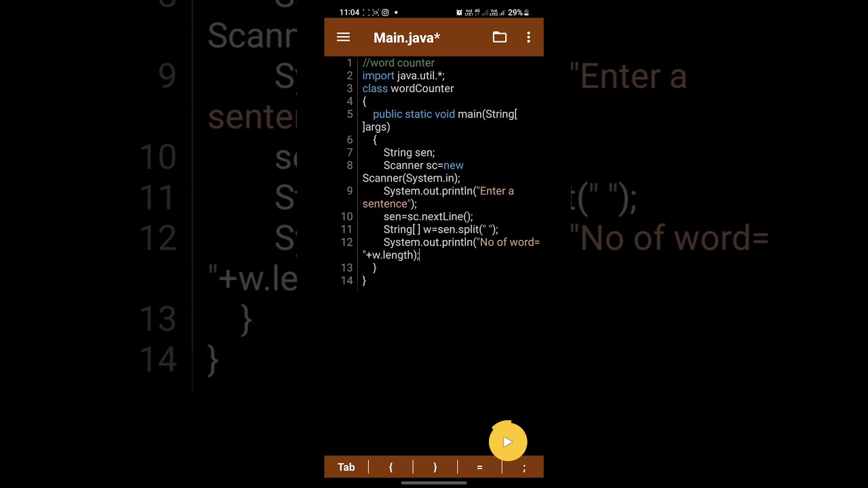Click line number 12 in gutter

[x=347, y=243]
